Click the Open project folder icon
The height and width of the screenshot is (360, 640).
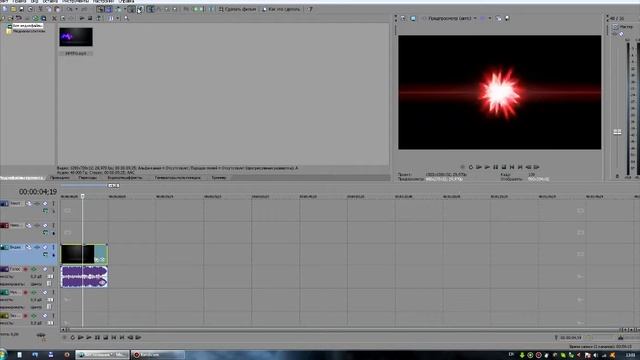click(13, 9)
